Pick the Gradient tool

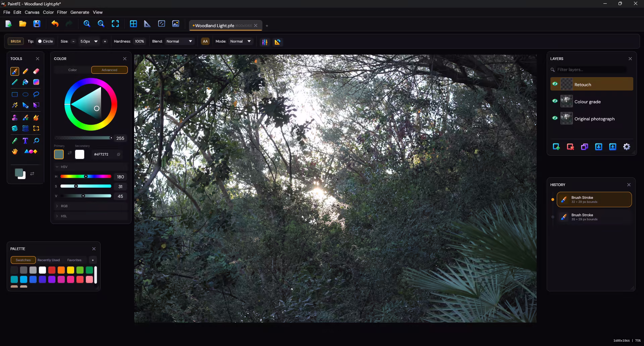(x=36, y=82)
